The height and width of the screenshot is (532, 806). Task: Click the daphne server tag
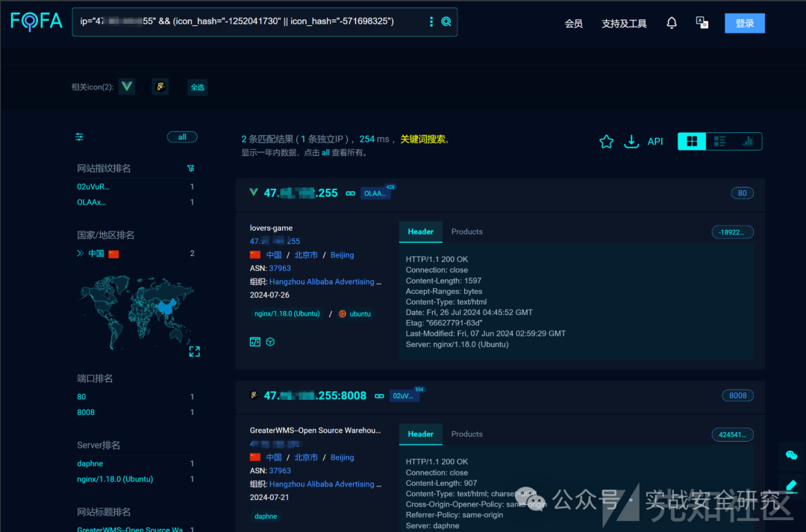click(x=266, y=516)
